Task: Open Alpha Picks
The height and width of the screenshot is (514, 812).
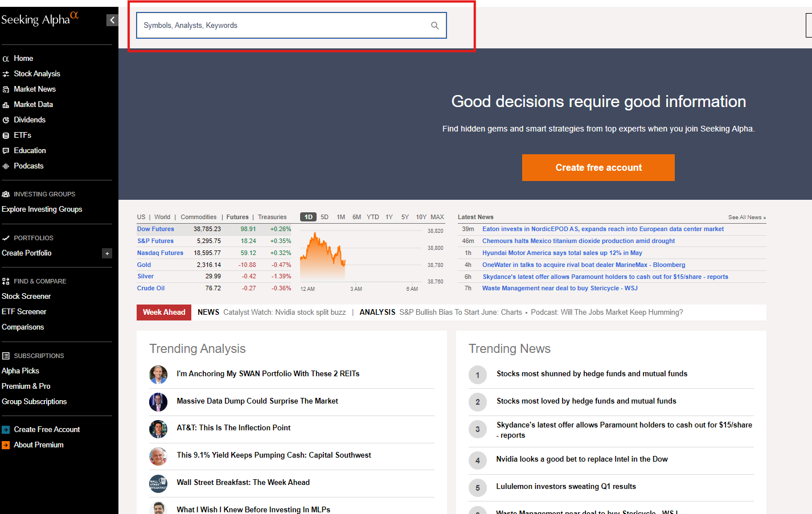Action: pyautogui.click(x=20, y=371)
